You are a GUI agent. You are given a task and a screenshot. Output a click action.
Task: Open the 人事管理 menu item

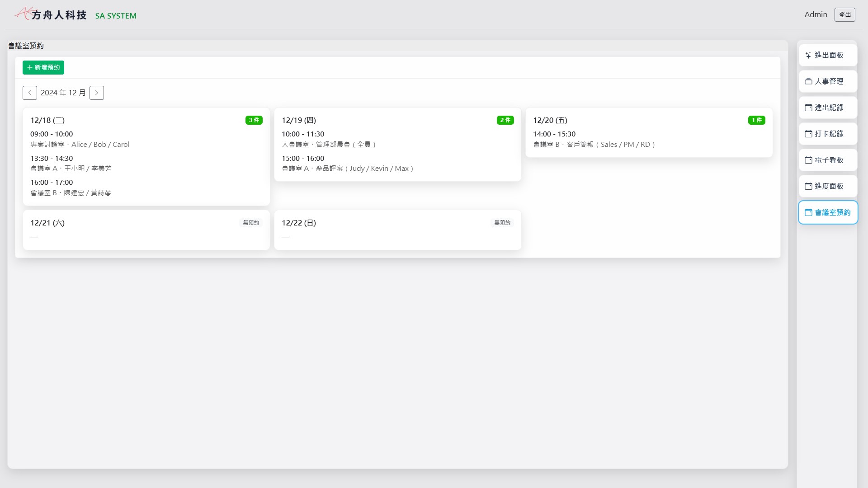(828, 81)
